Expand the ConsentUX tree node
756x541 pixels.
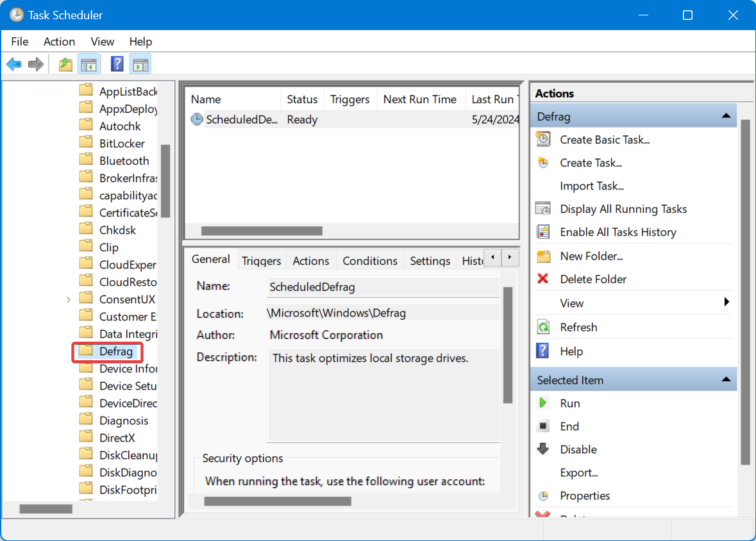coord(69,299)
